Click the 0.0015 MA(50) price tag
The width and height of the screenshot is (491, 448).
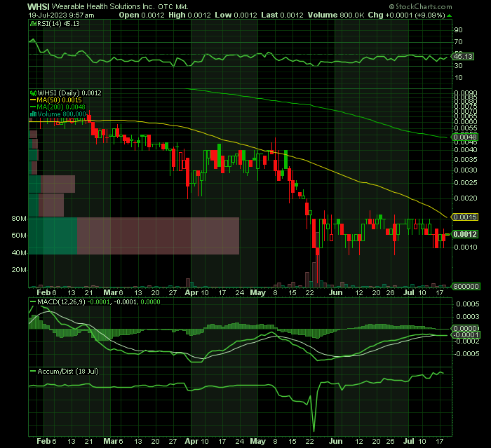pos(464,217)
